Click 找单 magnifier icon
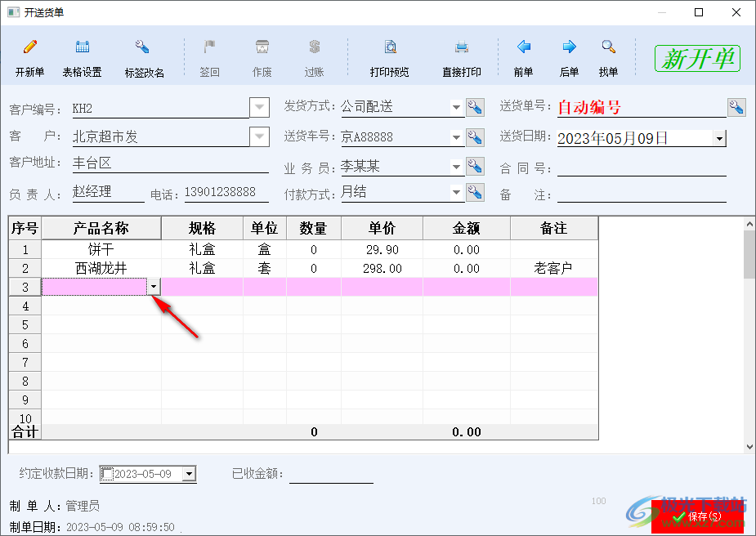The height and width of the screenshot is (536, 756). (608, 47)
